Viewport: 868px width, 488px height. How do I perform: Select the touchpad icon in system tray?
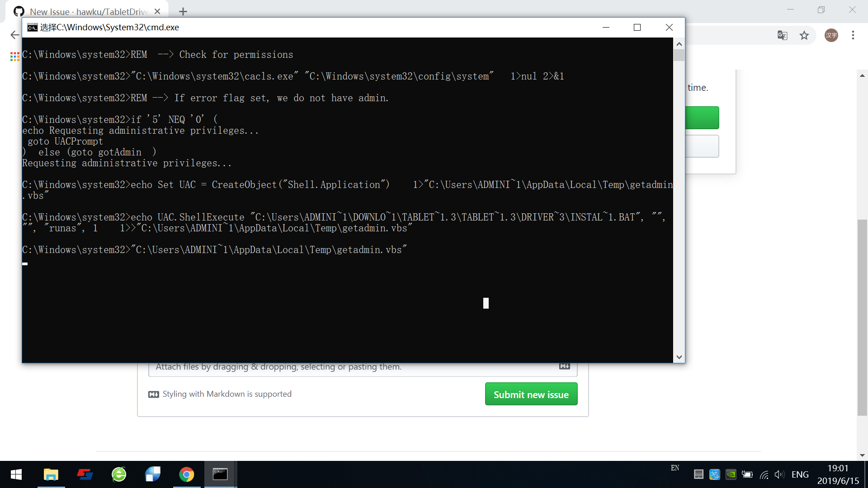[x=699, y=474]
